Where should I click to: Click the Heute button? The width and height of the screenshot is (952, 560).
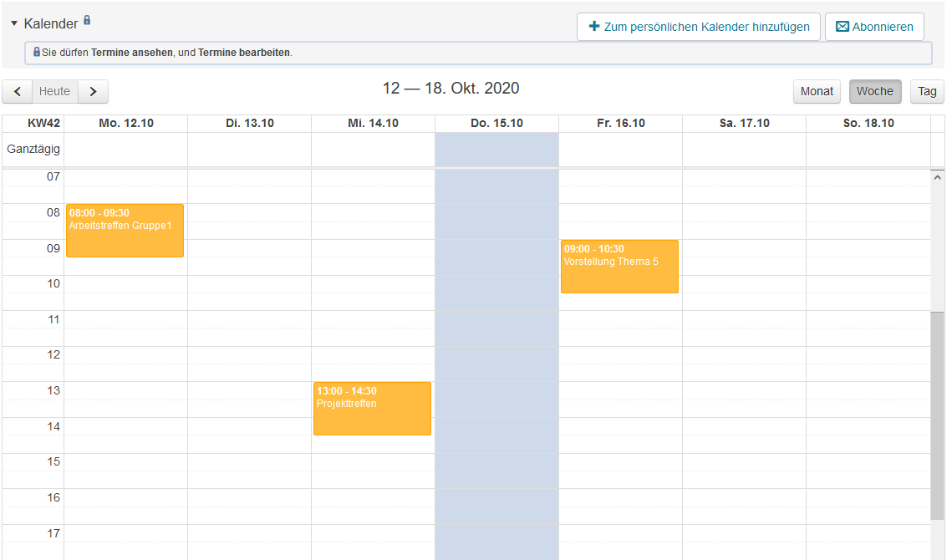pos(55,91)
